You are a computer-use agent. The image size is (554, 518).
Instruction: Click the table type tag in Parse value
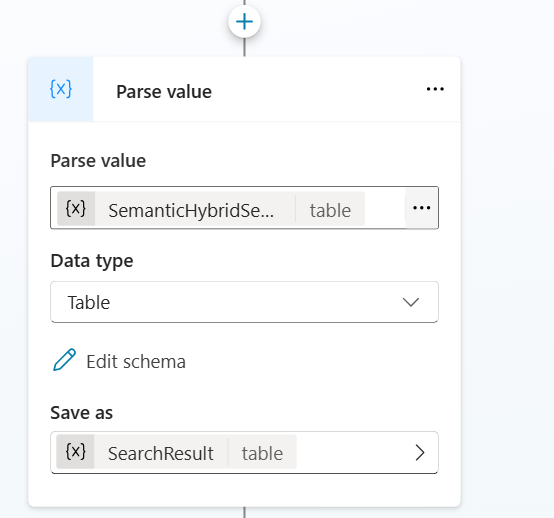[x=330, y=211]
